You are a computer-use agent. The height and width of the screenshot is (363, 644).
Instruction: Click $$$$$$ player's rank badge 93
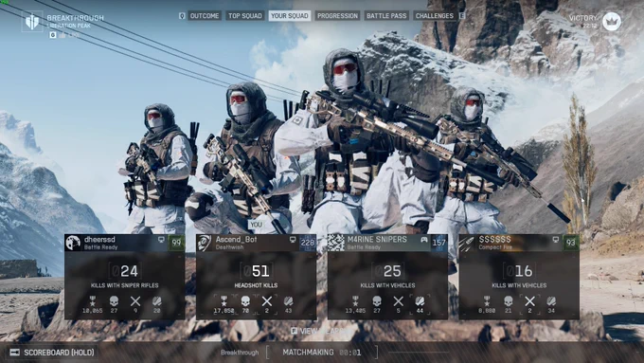coord(571,243)
